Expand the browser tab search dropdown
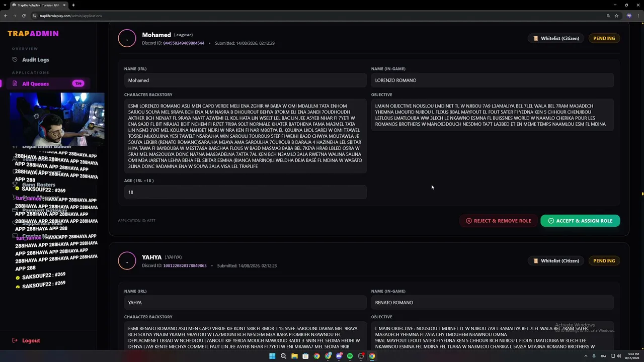 pyautogui.click(x=6, y=5)
